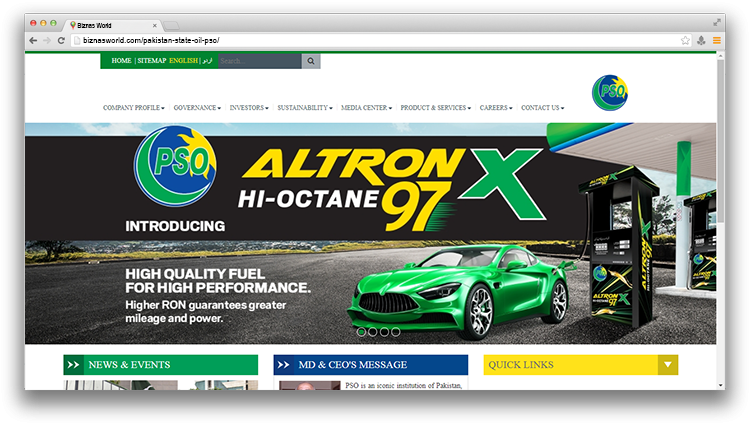This screenshot has height=425, width=750.
Task: Click inside the site search field
Action: tap(259, 61)
